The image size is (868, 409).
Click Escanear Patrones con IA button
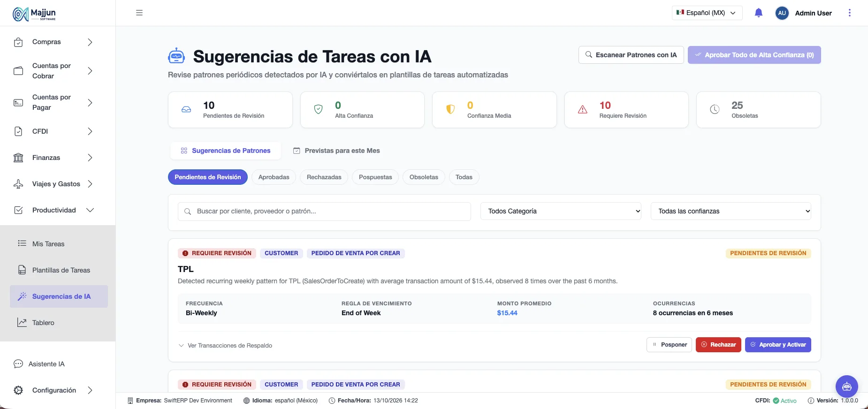click(631, 55)
